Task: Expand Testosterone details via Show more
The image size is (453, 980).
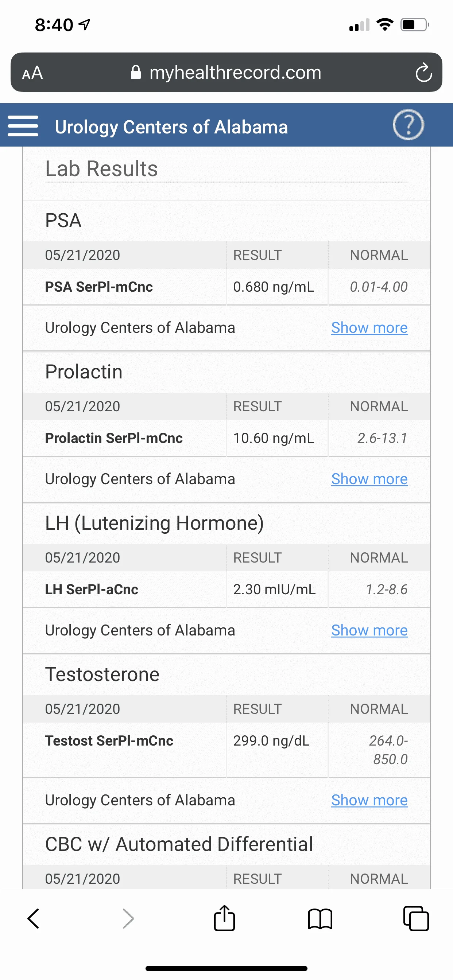Action: [369, 800]
